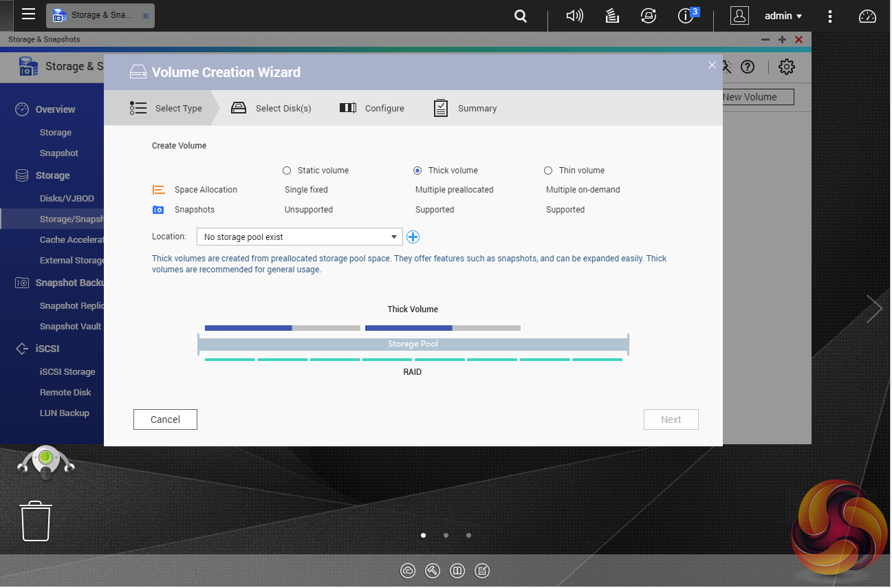
Task: Open the dashboard gauge icon
Action: (x=868, y=16)
